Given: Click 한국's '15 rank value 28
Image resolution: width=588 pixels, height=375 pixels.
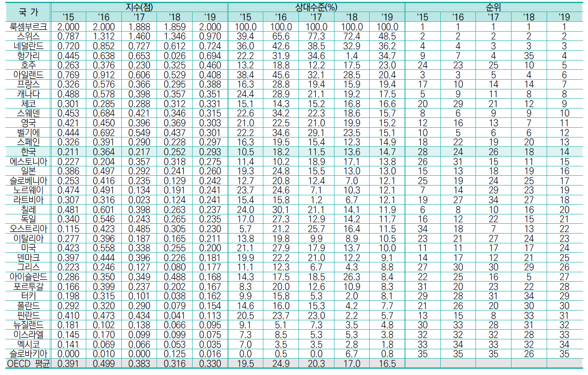Looking at the screenshot, I should click(x=423, y=152).
